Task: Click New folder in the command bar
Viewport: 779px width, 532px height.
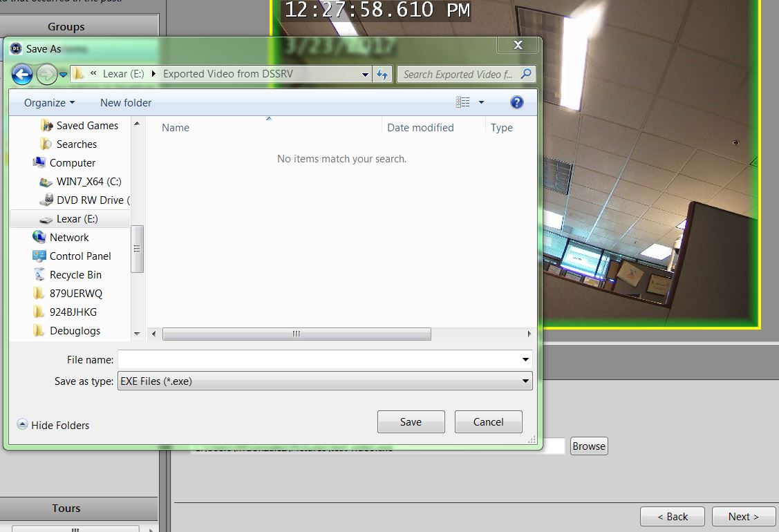Action: point(125,102)
